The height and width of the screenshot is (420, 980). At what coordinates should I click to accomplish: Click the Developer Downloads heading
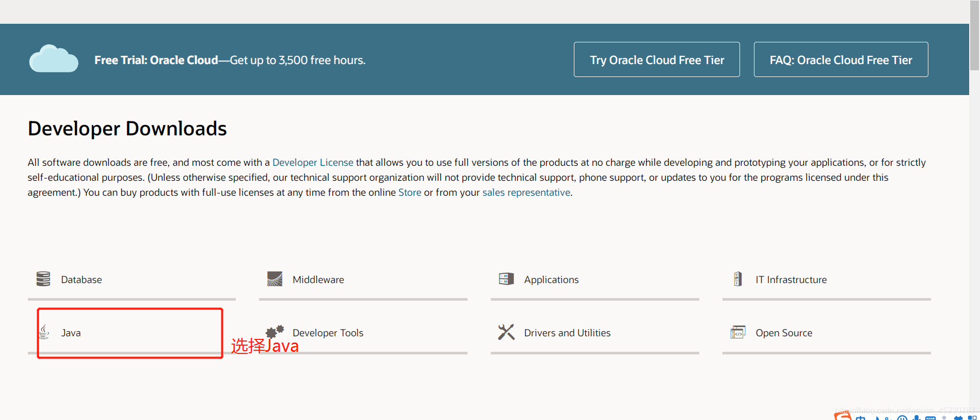click(x=127, y=129)
